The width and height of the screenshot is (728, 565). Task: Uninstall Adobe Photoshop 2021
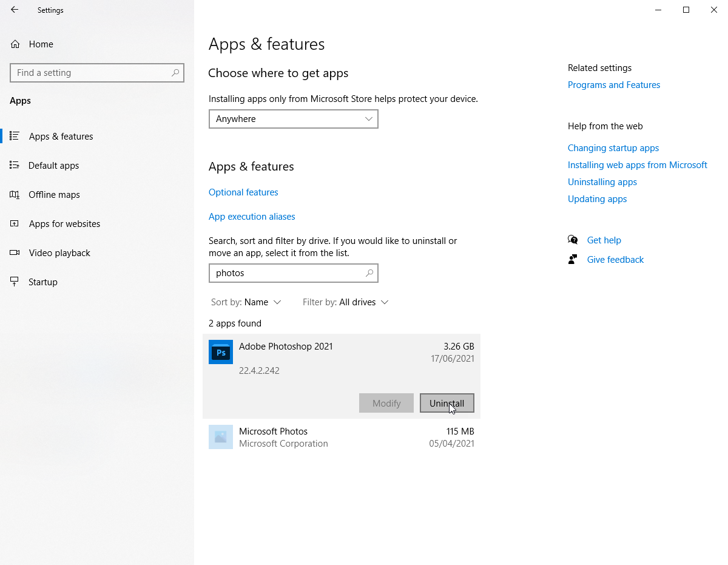447,403
